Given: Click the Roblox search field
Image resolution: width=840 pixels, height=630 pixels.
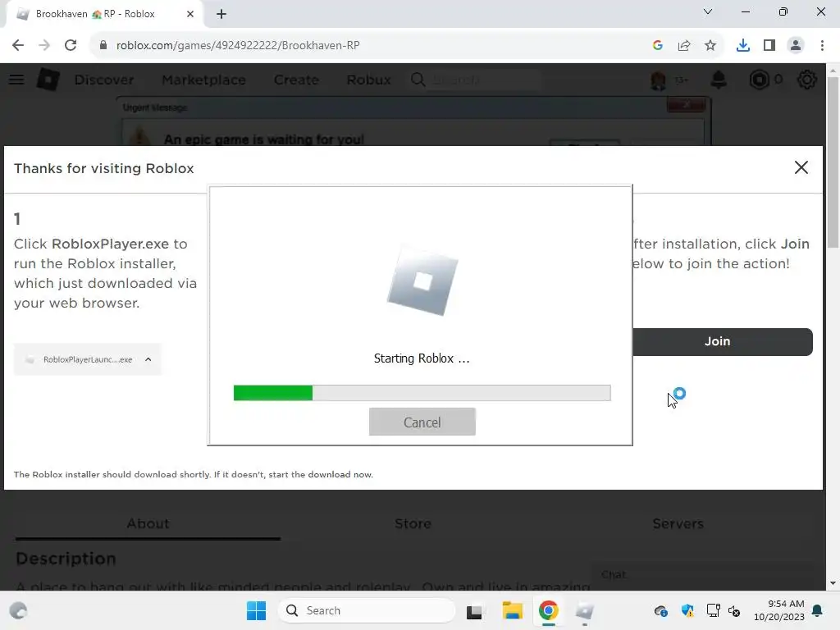Looking at the screenshot, I should point(477,80).
